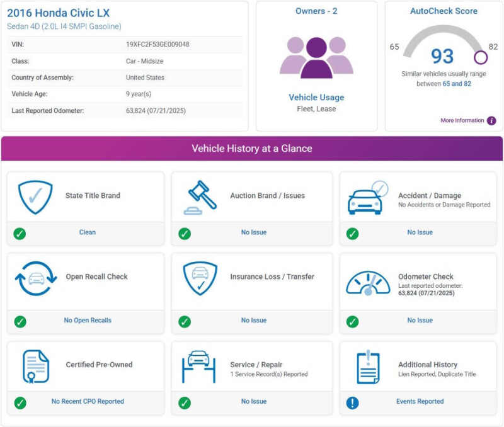Click the Auction Brand gavel icon
This screenshot has width=504, height=427.
(200, 197)
